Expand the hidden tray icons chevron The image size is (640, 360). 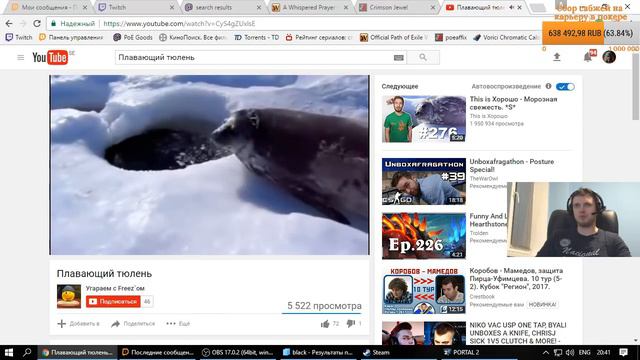pyautogui.click(x=546, y=353)
